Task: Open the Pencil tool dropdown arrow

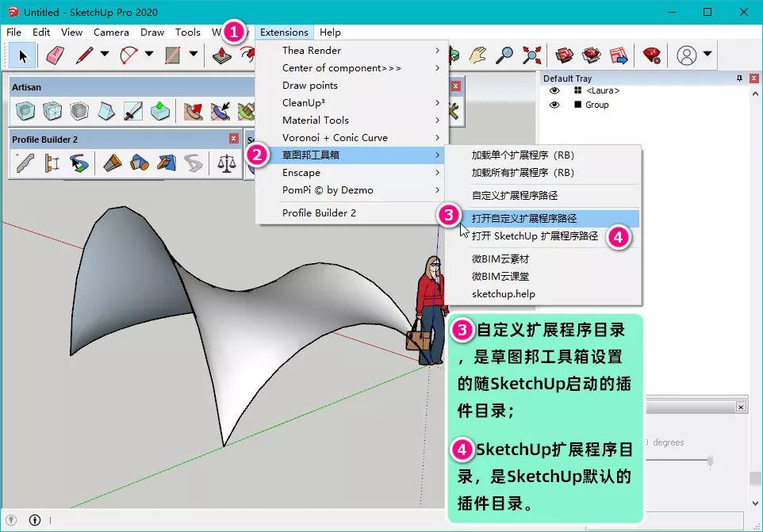Action: point(105,53)
